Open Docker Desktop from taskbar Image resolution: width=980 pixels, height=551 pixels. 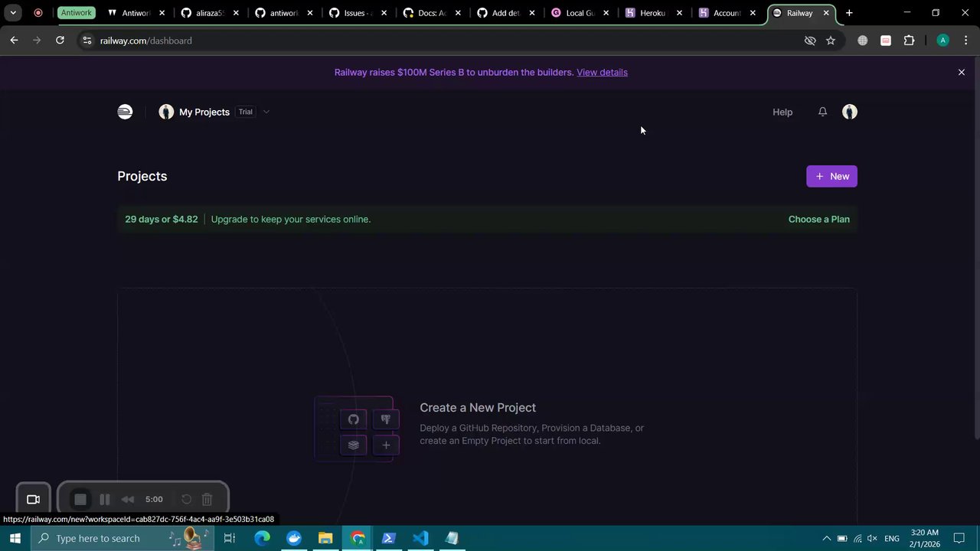click(294, 538)
